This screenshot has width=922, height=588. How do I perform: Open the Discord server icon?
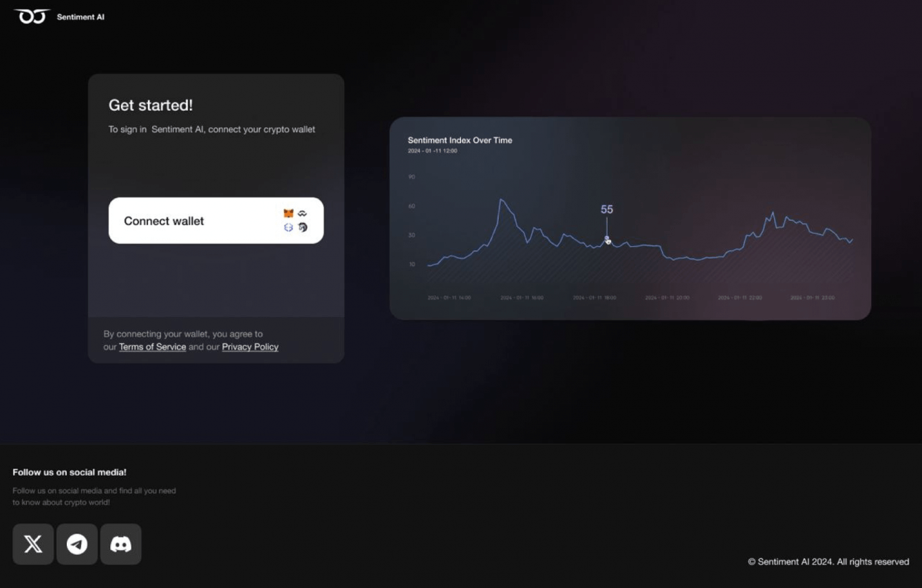coord(121,544)
